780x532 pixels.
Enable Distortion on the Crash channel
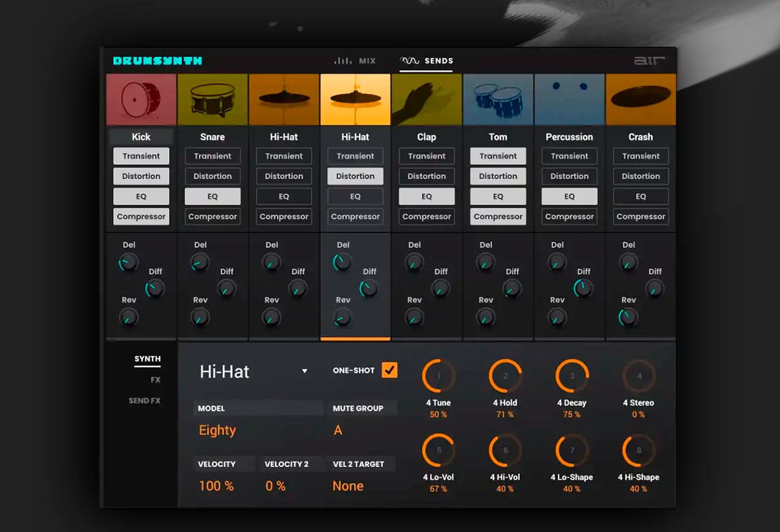click(x=641, y=176)
